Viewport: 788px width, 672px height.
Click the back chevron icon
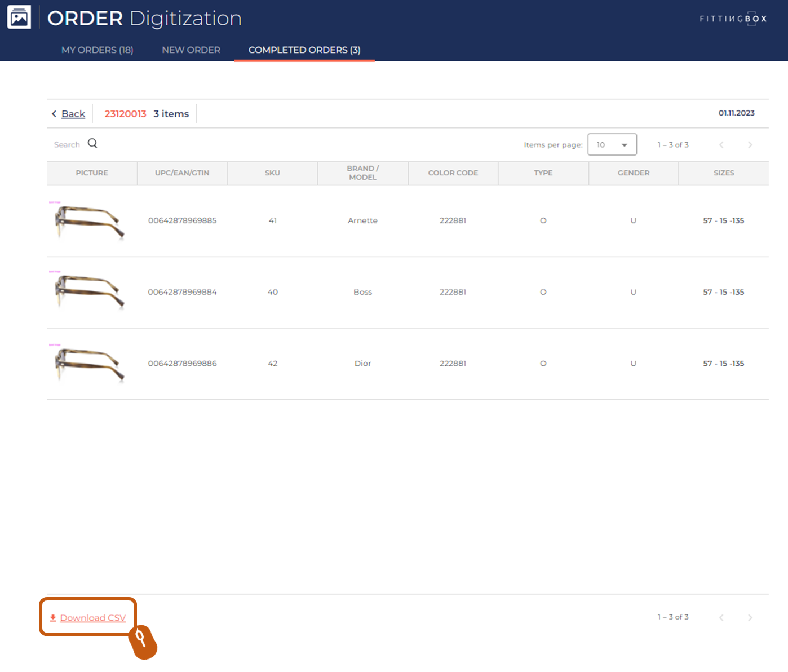pyautogui.click(x=54, y=114)
